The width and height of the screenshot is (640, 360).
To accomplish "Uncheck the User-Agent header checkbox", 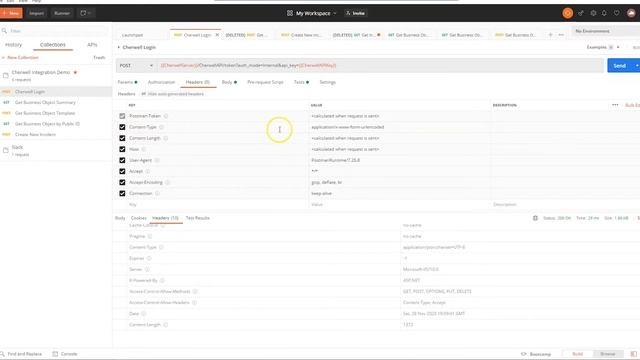I will (122, 160).
